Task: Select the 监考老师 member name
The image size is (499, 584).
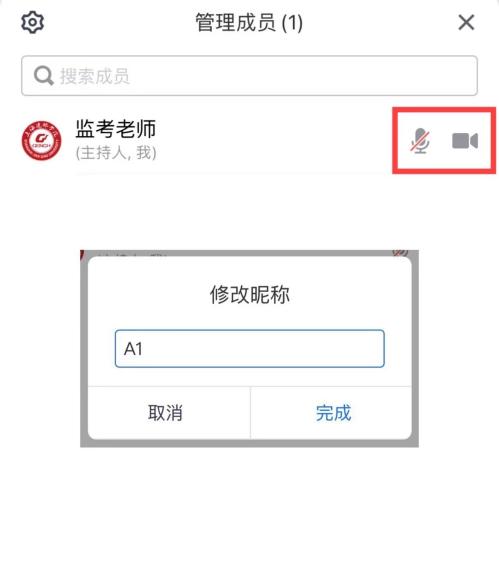Action: point(116,129)
